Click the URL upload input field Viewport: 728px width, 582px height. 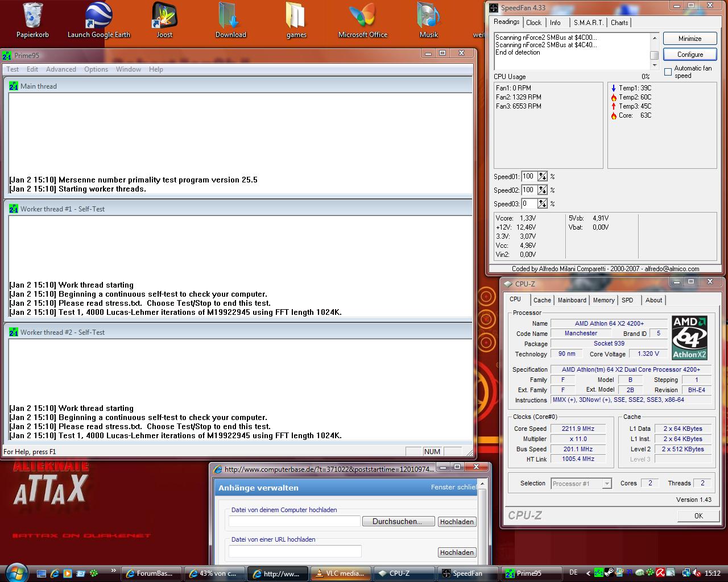295,551
